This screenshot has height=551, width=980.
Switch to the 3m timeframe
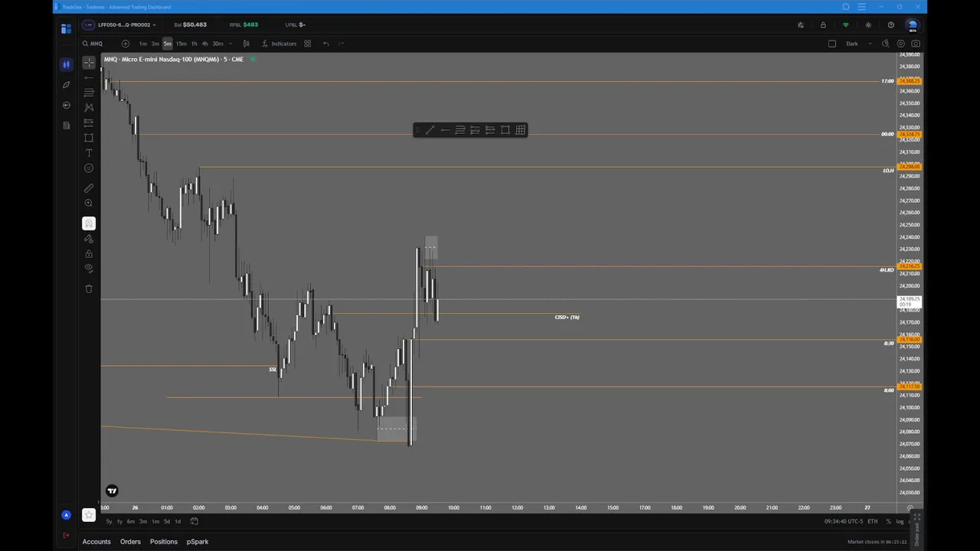155,44
